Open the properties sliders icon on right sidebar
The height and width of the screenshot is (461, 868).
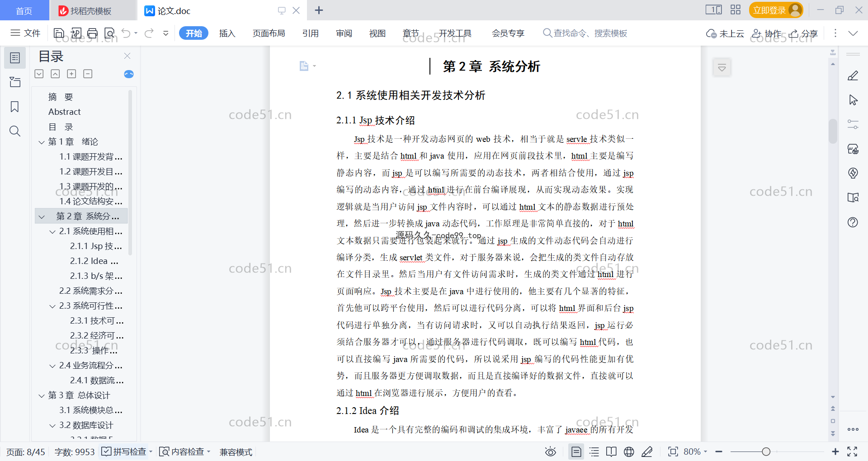click(x=853, y=124)
